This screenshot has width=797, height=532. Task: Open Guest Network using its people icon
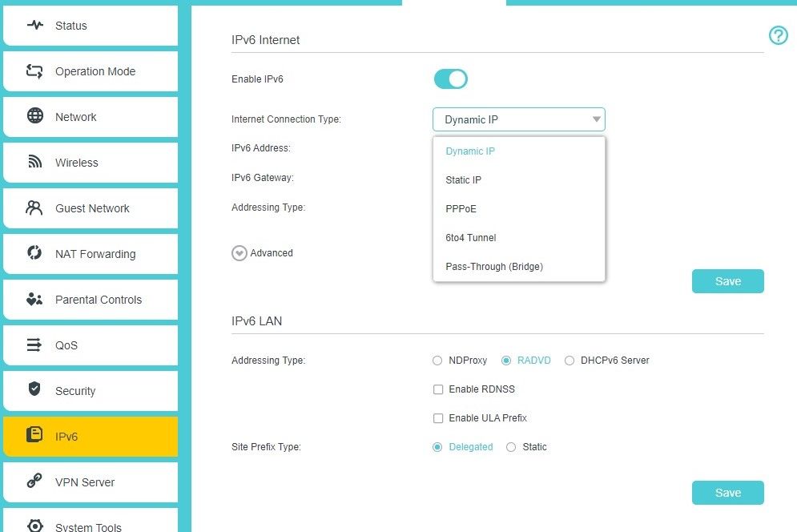coord(34,208)
